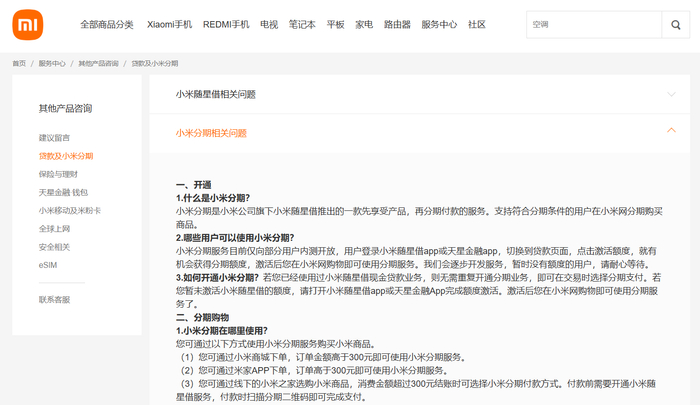Select 平板 in top navigation

click(x=335, y=25)
